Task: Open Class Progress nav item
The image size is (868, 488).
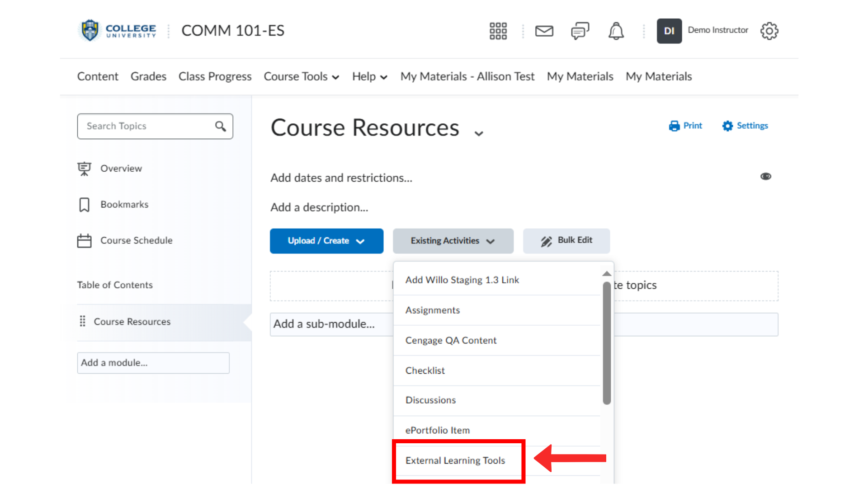Action: click(x=215, y=76)
